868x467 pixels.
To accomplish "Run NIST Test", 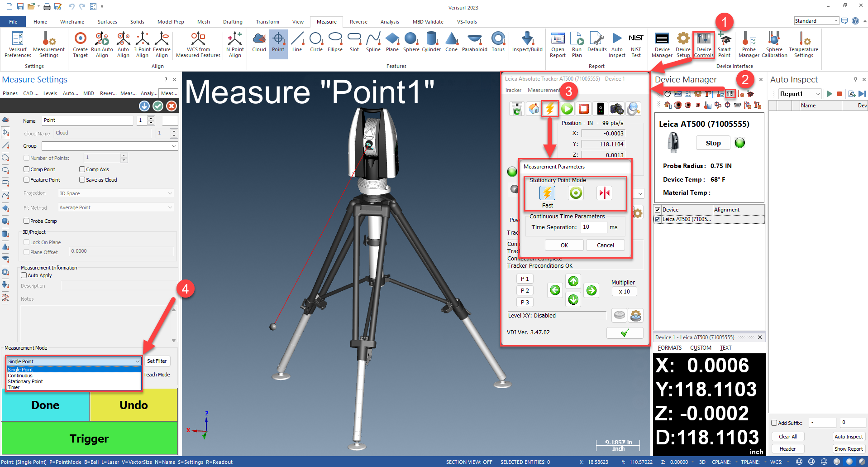I will pos(636,45).
